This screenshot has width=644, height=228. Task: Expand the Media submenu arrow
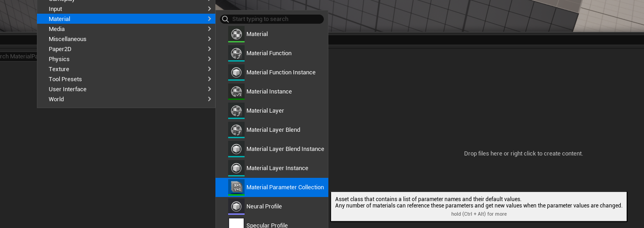click(x=210, y=29)
